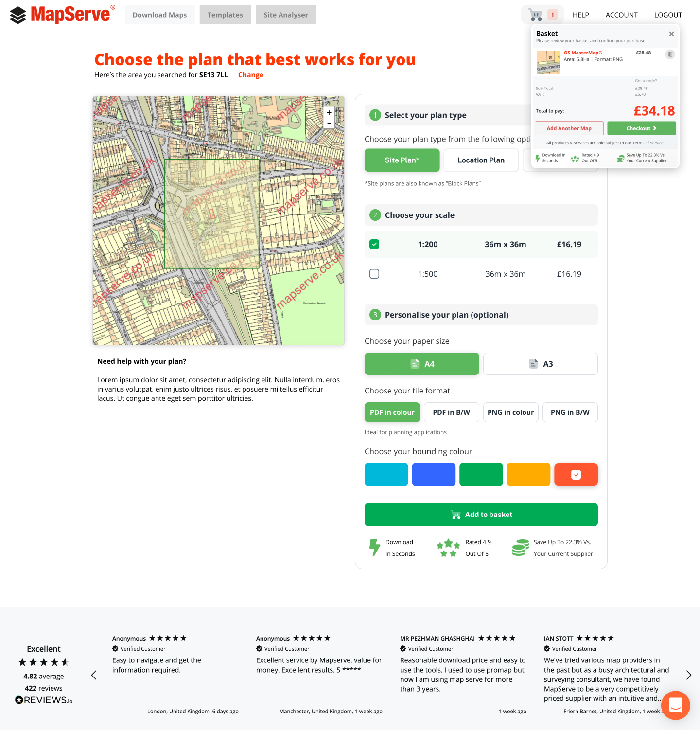Open Terms of Service link
700x730 pixels.
click(648, 143)
